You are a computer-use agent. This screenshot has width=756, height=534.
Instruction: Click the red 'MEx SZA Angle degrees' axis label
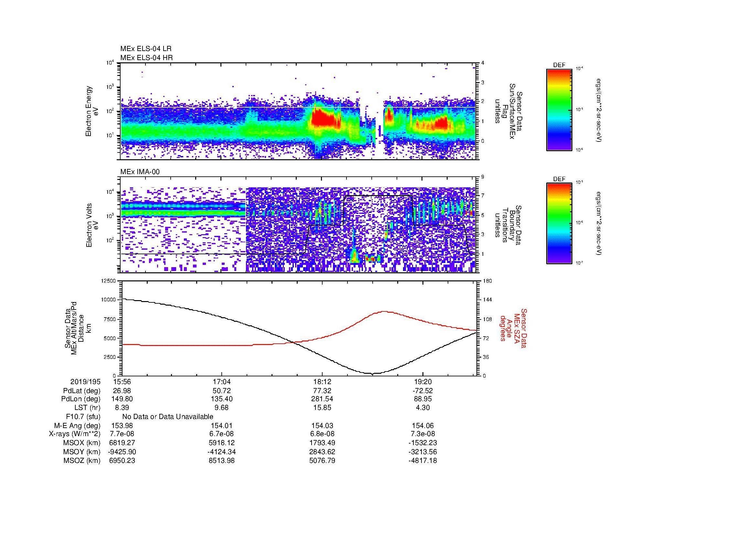513,328
